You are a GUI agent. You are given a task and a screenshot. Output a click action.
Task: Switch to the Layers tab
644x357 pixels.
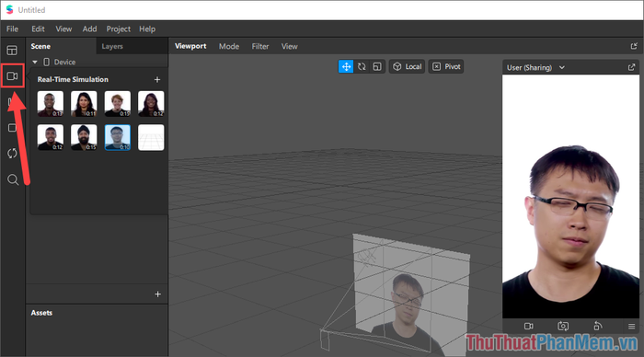click(x=112, y=46)
